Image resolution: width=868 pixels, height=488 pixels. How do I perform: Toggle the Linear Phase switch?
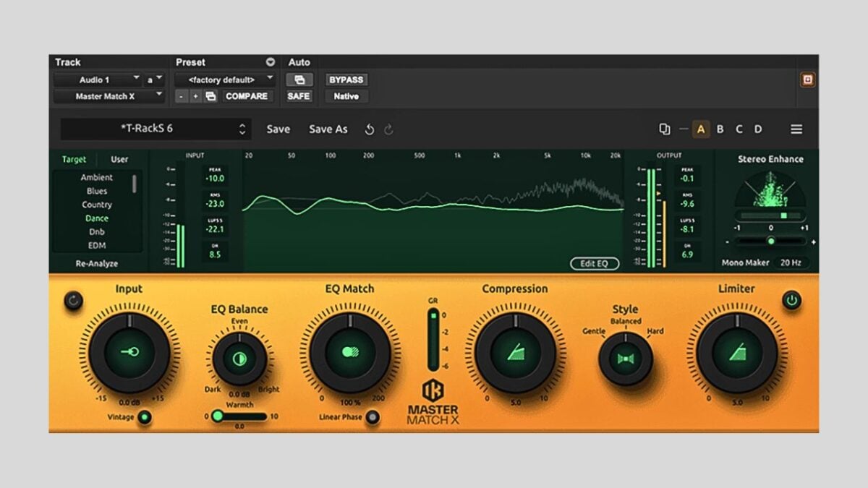coord(373,417)
